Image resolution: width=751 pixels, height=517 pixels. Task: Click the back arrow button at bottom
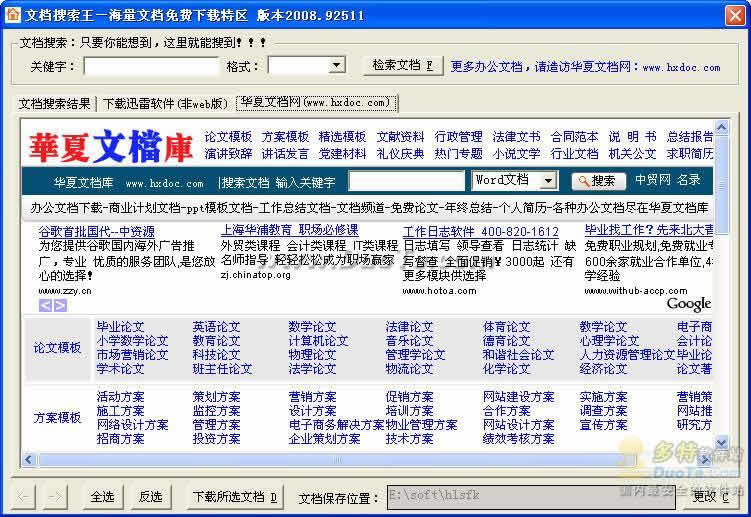point(23,497)
